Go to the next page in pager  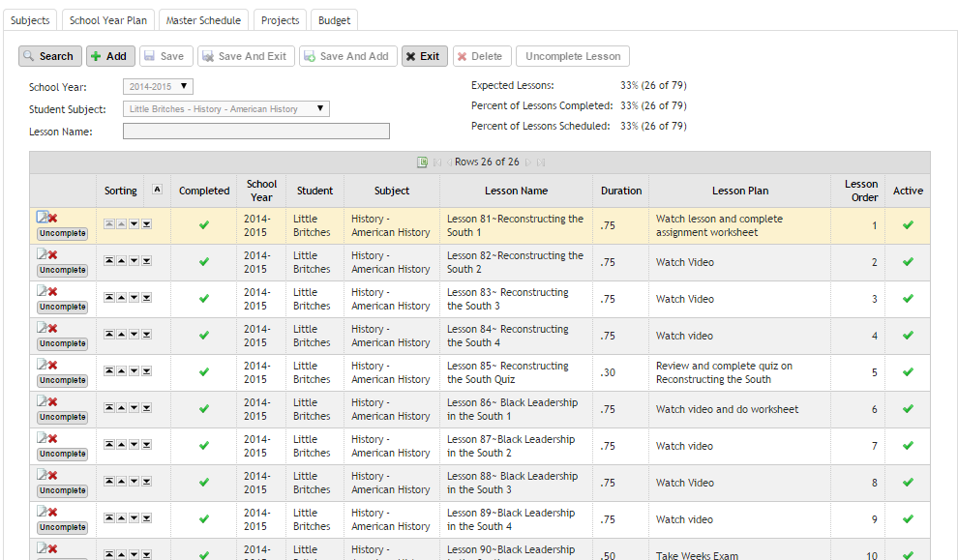(528, 162)
